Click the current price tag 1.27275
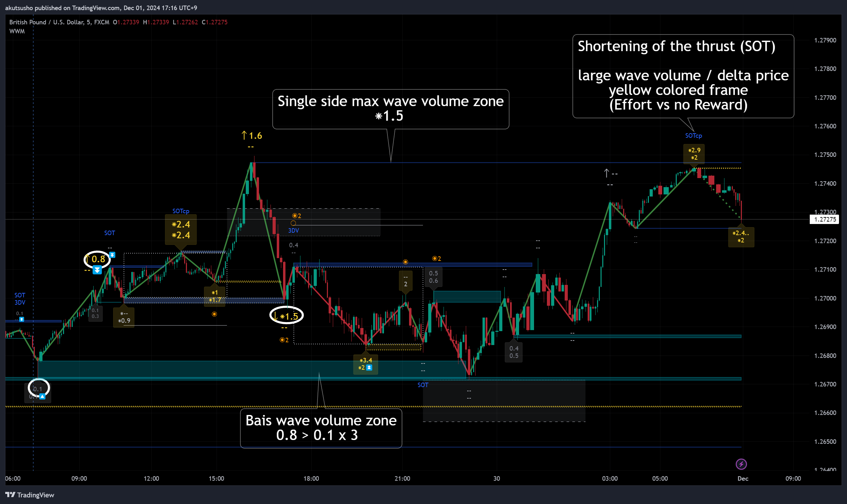Image resolution: width=847 pixels, height=504 pixels. coord(825,219)
